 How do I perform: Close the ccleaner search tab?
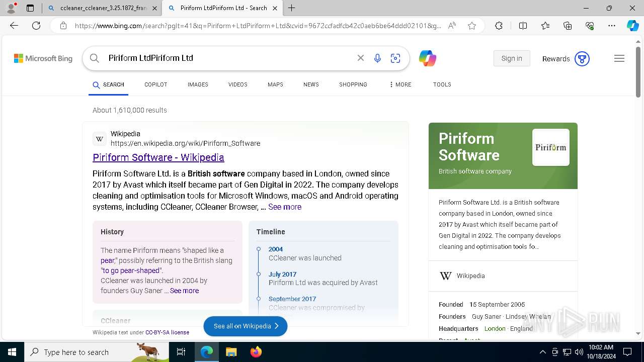[154, 8]
